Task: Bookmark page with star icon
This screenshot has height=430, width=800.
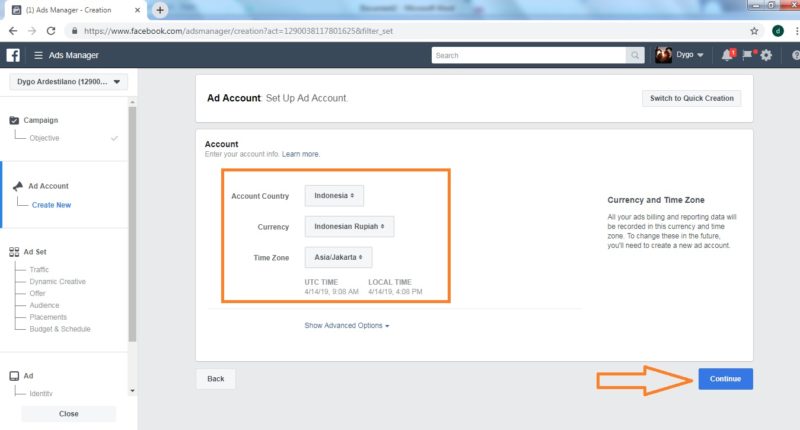Action: (x=754, y=31)
